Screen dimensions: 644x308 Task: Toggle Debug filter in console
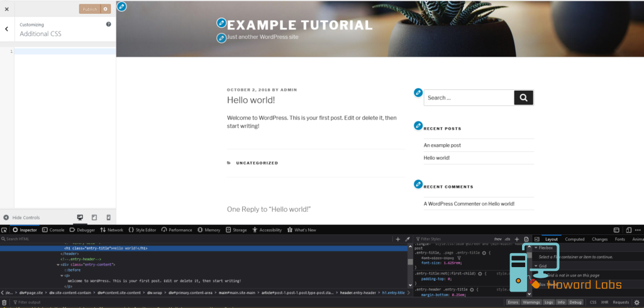click(575, 302)
